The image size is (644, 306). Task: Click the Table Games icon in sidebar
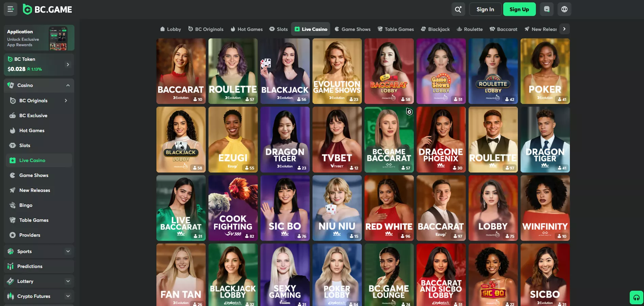13,220
